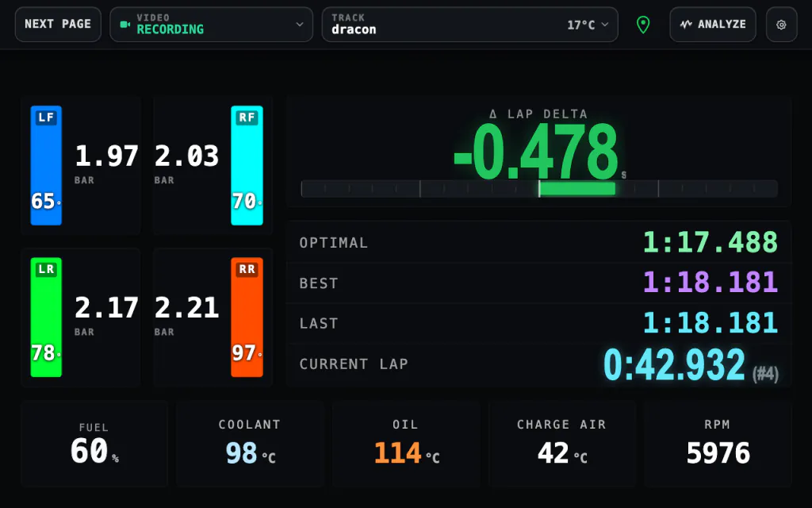Click the NEXT PAGE button
The image size is (812, 508).
pos(58,25)
